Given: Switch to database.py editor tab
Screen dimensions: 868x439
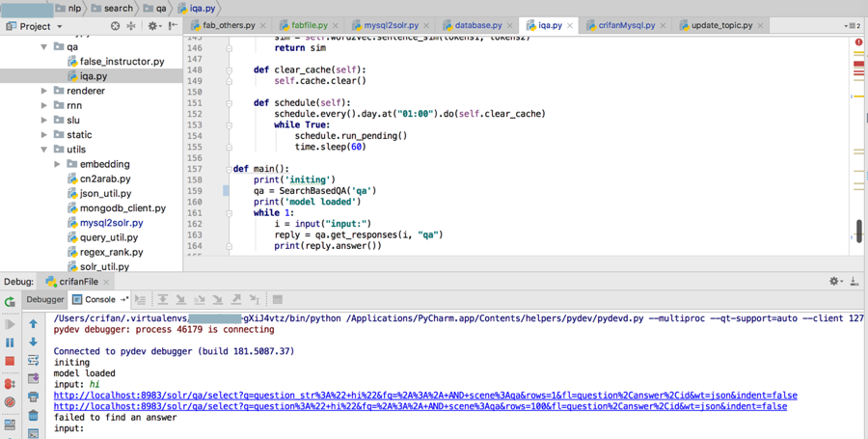Looking at the screenshot, I should (477, 25).
